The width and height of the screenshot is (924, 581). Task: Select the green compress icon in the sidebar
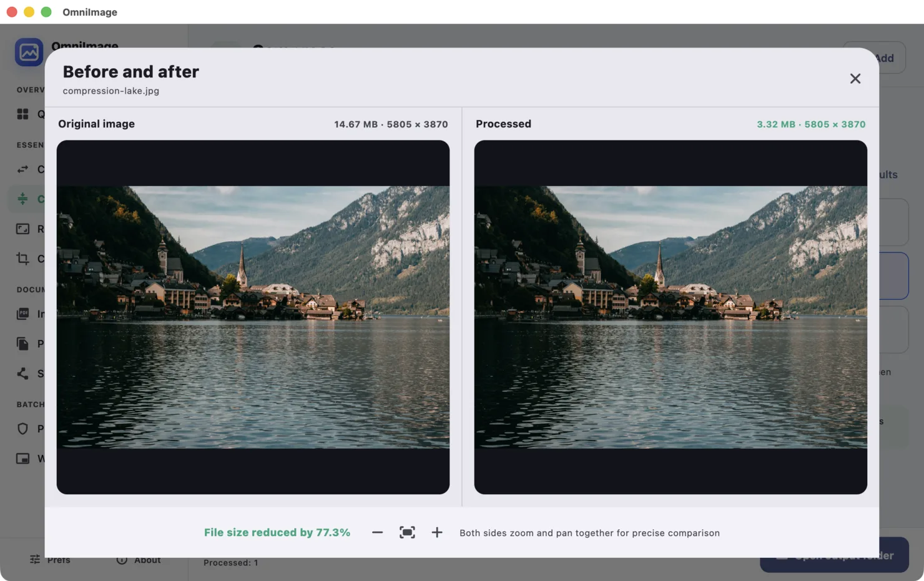(x=23, y=199)
